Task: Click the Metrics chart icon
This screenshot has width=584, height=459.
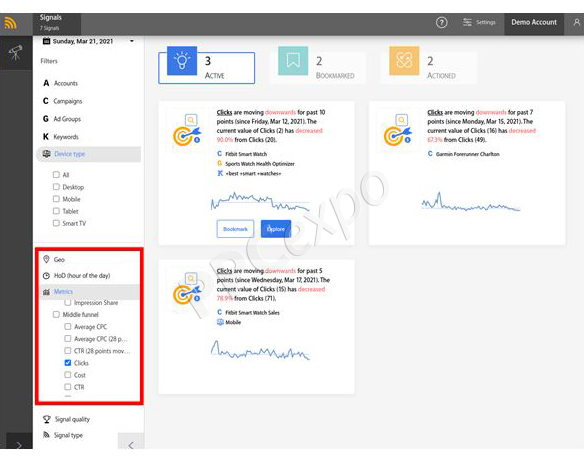Action: [46, 292]
